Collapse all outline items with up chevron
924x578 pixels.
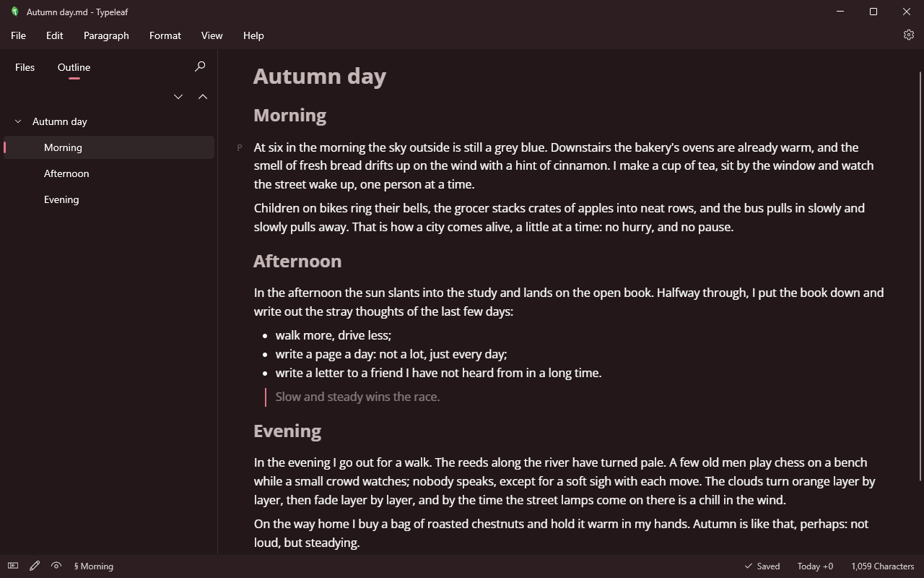pos(203,96)
